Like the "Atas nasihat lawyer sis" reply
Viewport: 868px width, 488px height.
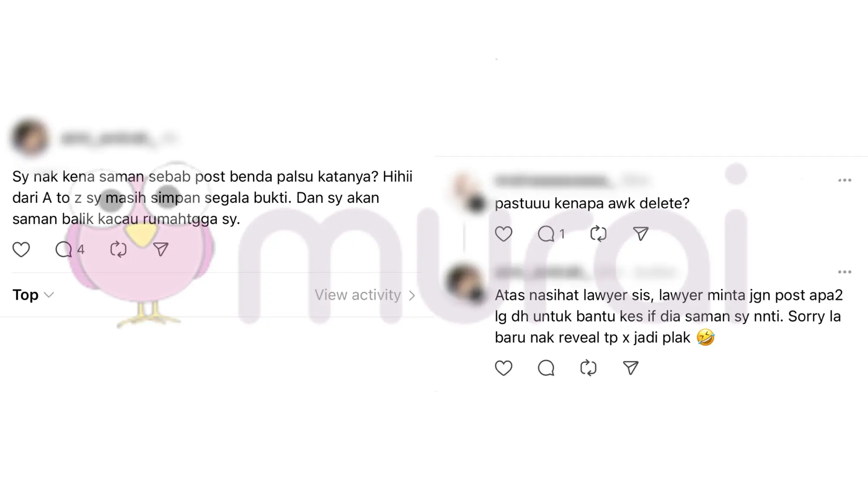[x=503, y=368]
